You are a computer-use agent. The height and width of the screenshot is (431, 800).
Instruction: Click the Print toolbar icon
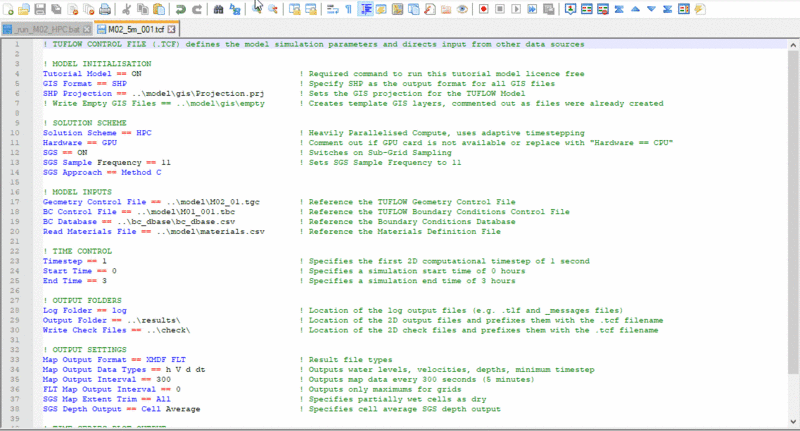pos(104,9)
